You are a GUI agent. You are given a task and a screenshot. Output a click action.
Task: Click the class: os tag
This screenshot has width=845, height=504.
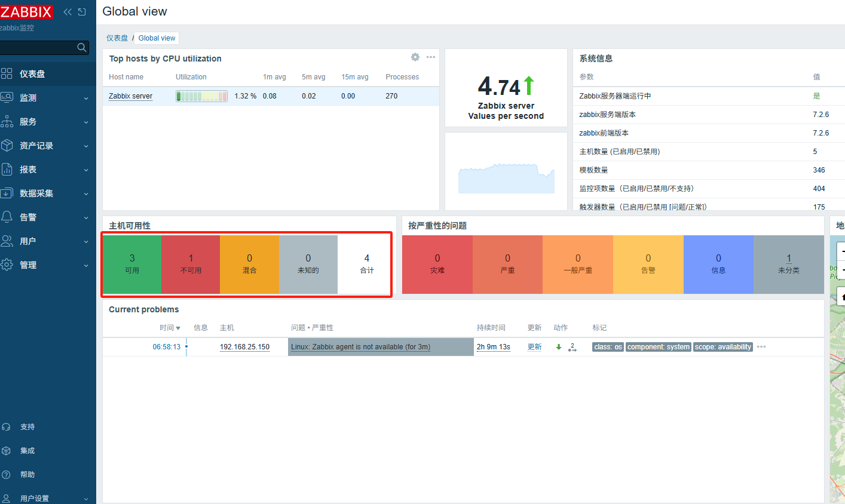608,347
